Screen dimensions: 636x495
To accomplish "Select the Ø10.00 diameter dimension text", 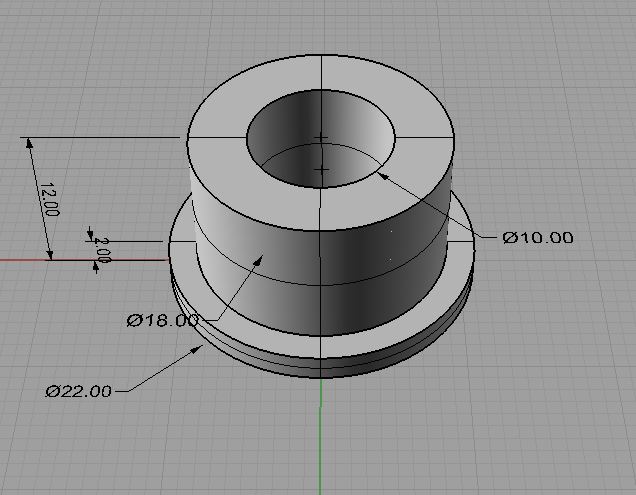I will 538,238.
